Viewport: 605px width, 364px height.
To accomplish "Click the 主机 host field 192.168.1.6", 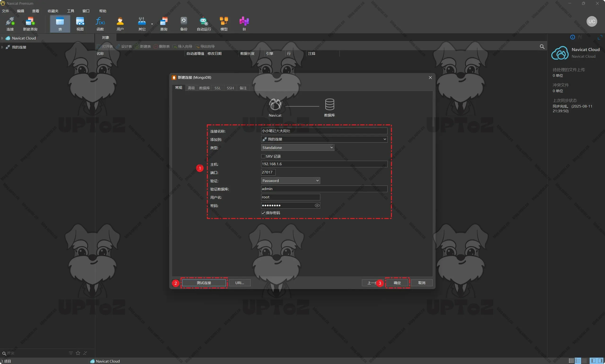I will coord(324,164).
